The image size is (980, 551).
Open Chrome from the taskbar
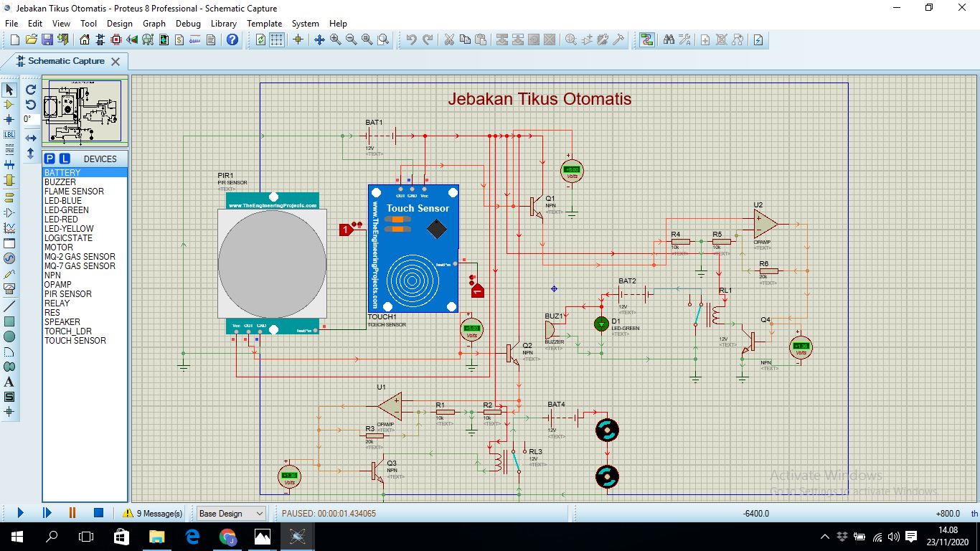pyautogui.click(x=227, y=537)
